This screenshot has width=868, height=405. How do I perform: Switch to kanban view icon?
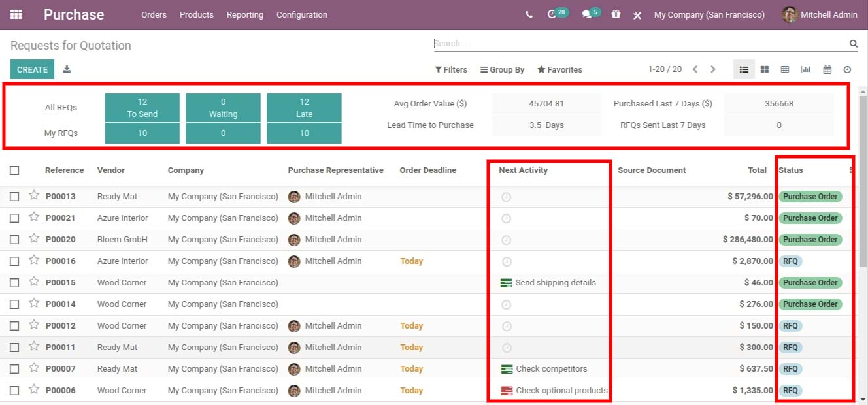coord(765,69)
